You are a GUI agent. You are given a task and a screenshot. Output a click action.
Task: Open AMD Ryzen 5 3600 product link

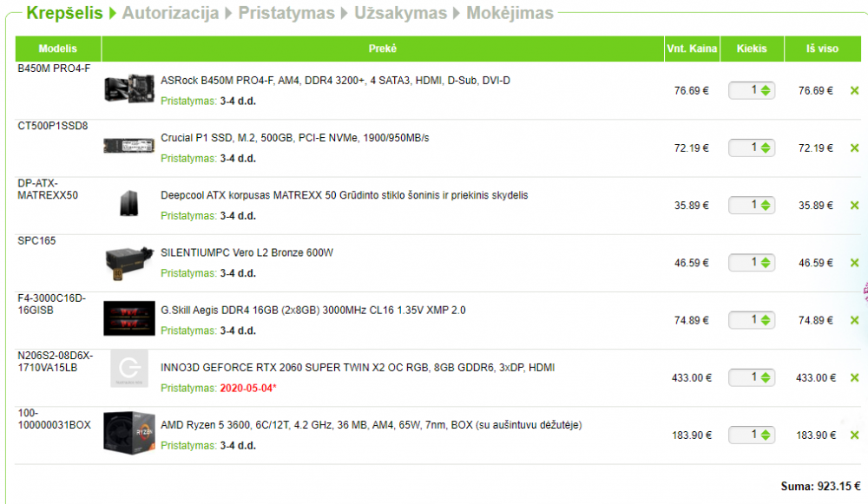372,425
